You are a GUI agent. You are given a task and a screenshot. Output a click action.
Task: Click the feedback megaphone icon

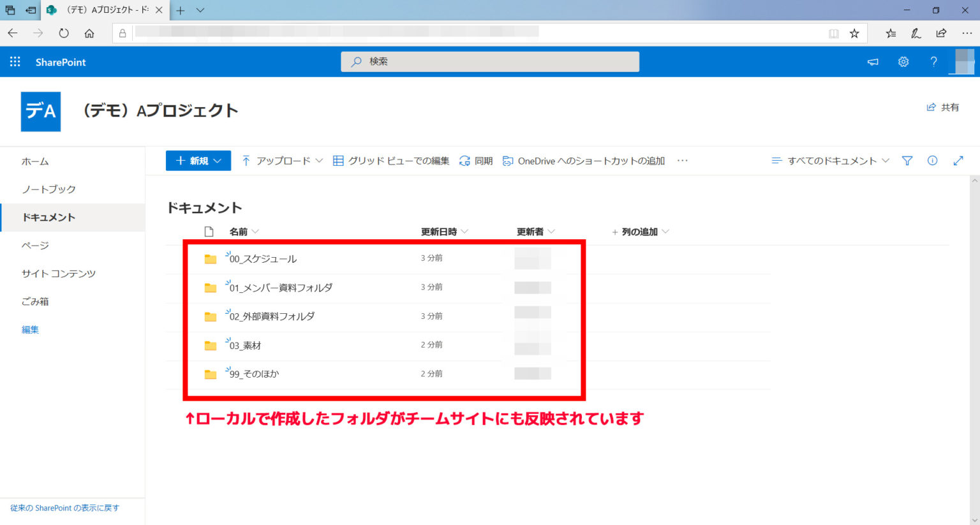[x=873, y=62]
